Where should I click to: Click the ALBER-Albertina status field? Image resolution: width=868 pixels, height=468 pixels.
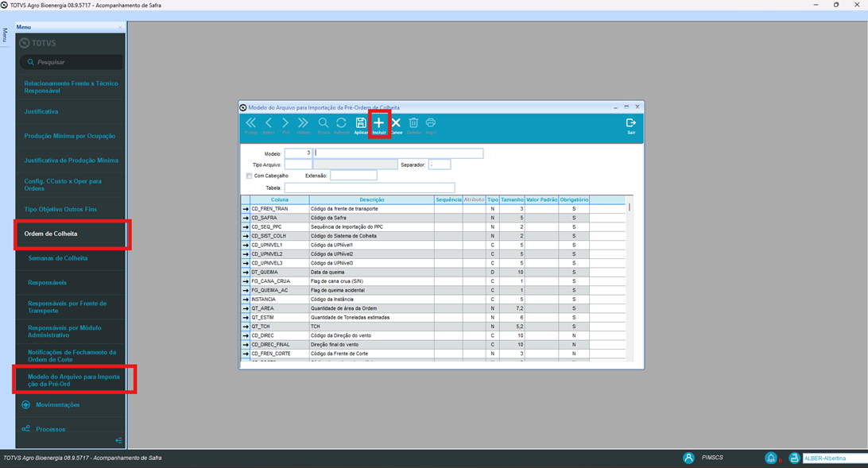tap(835, 458)
